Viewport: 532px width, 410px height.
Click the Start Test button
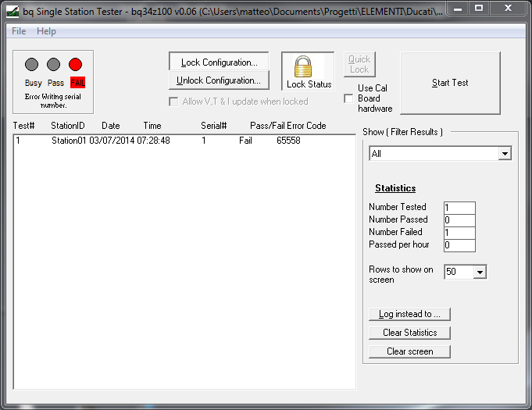450,83
